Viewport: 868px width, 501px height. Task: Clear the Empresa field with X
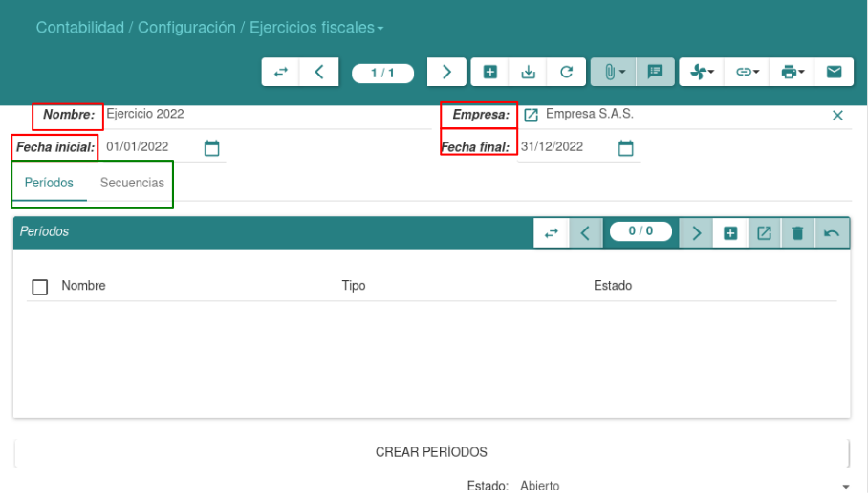[837, 115]
